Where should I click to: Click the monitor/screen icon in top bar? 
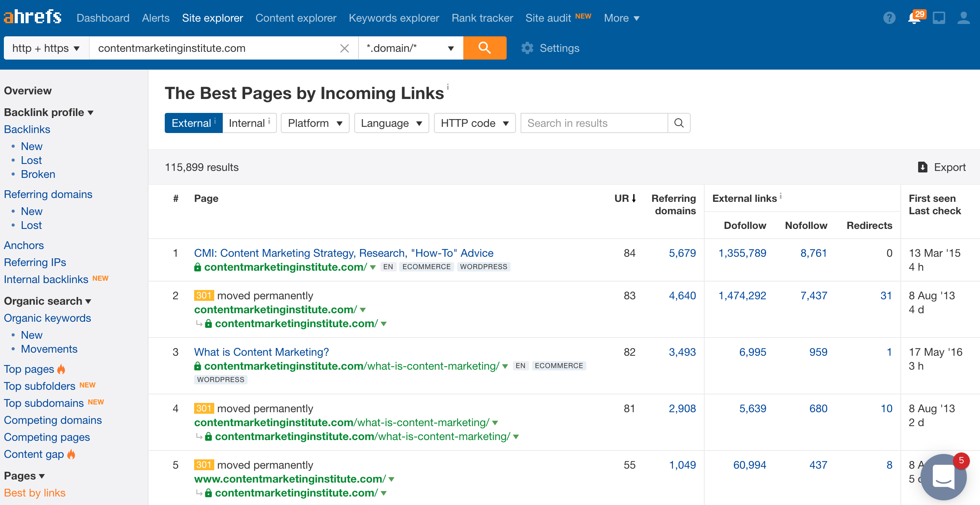point(938,17)
